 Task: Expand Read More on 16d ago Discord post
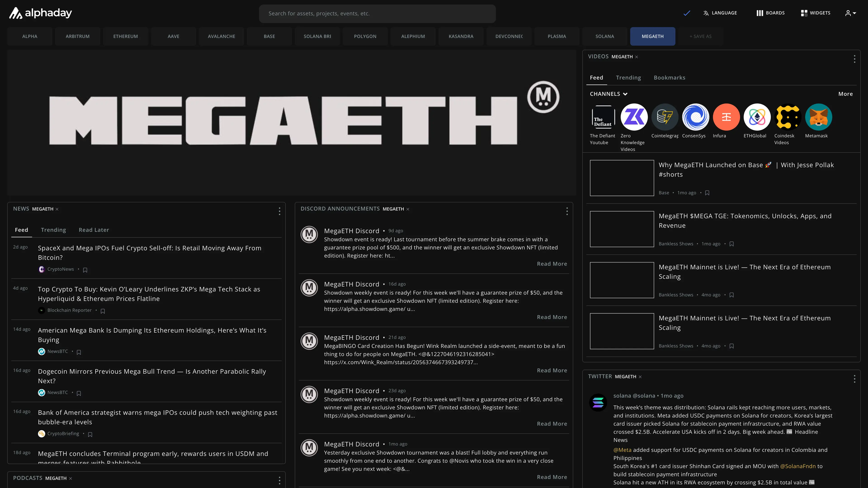pyautogui.click(x=552, y=317)
